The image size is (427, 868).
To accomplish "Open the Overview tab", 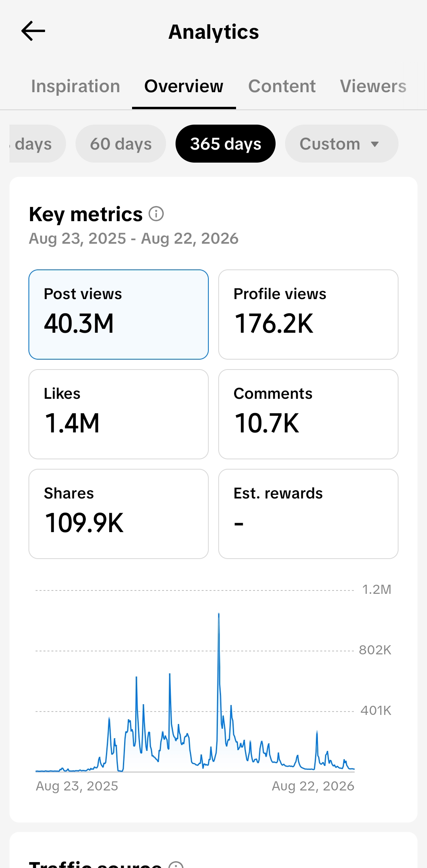I will click(184, 86).
